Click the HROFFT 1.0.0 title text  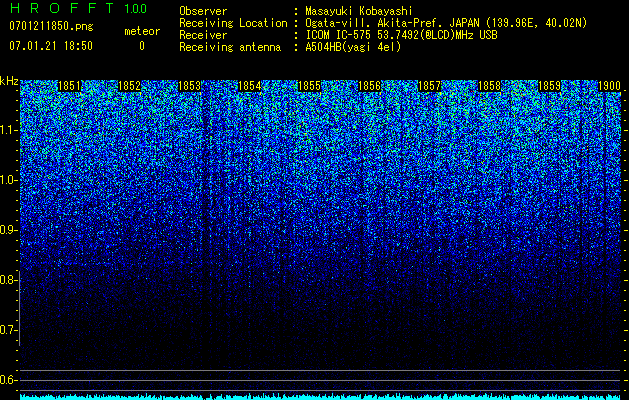pyautogui.click(x=79, y=8)
